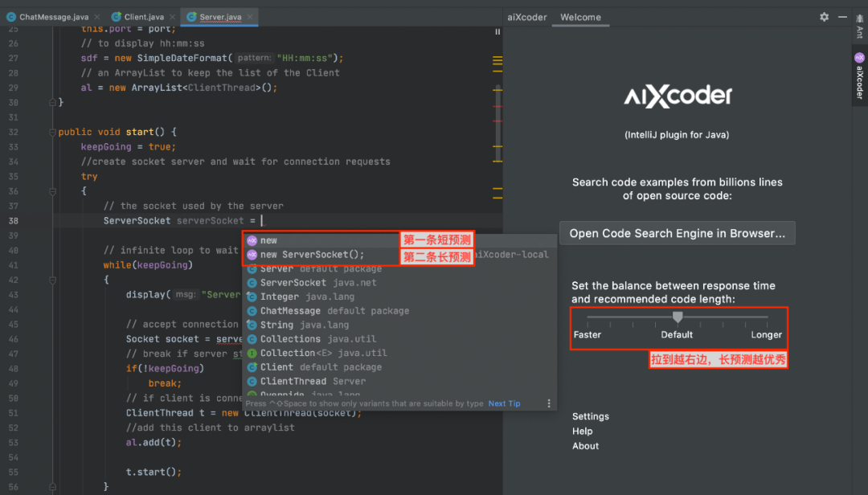Collapse the start() method fold marker

(52, 133)
